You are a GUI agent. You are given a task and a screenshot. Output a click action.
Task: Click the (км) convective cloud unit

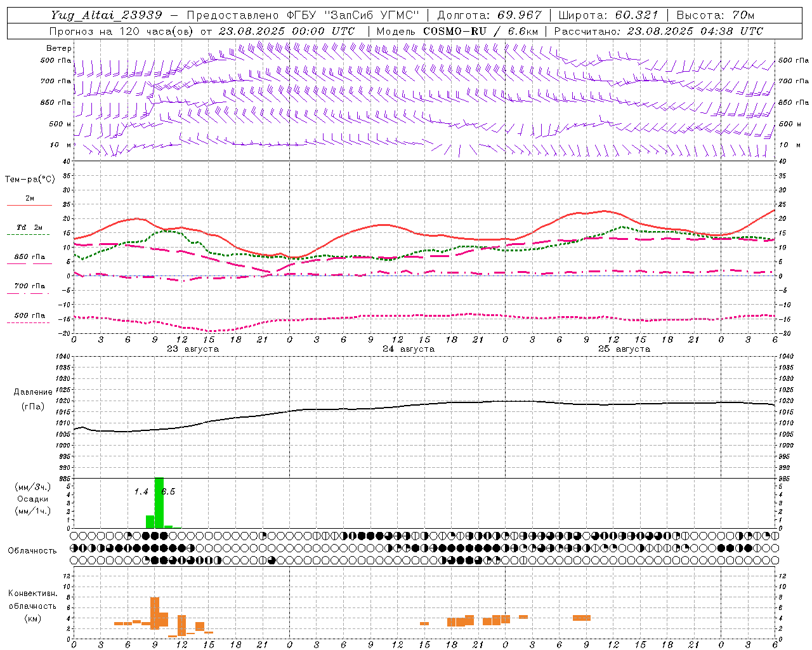tap(32, 618)
